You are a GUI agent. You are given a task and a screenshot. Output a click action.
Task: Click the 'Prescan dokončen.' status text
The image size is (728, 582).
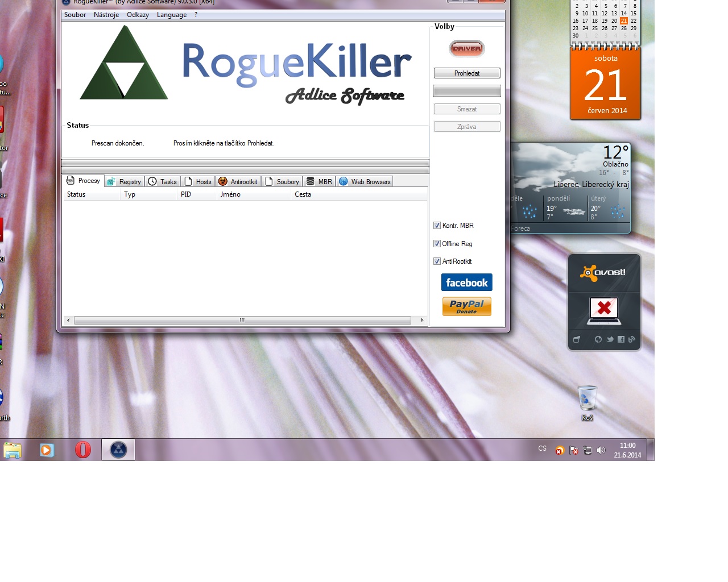tap(118, 143)
